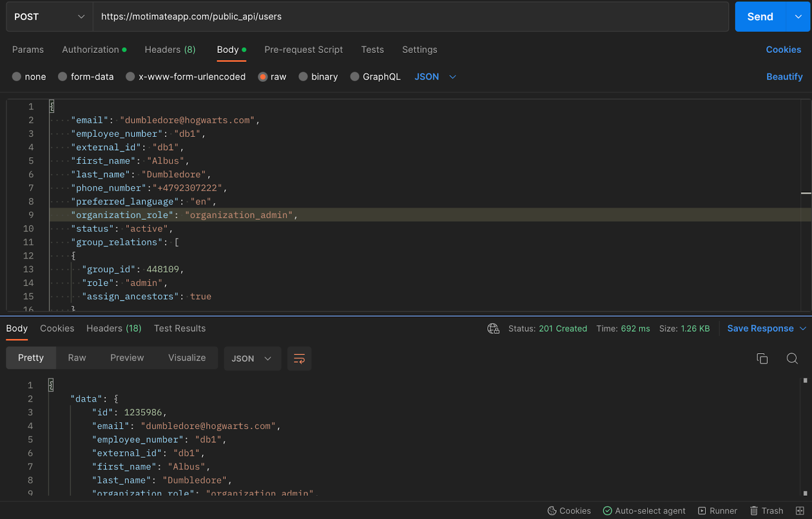Open the request body JSON format dropdown
Screen dimensions: 812x519
pyautogui.click(x=435, y=77)
